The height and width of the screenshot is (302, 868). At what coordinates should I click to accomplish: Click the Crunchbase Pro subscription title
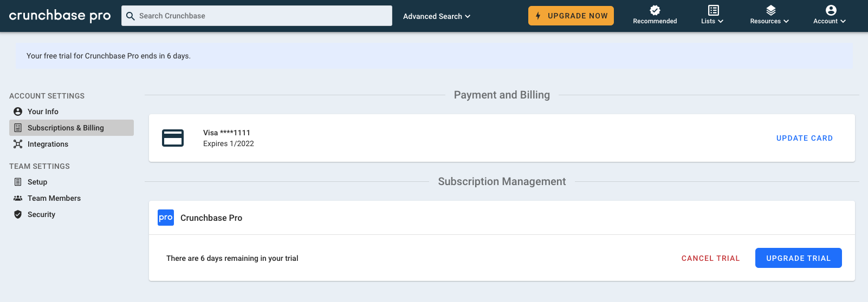point(211,218)
